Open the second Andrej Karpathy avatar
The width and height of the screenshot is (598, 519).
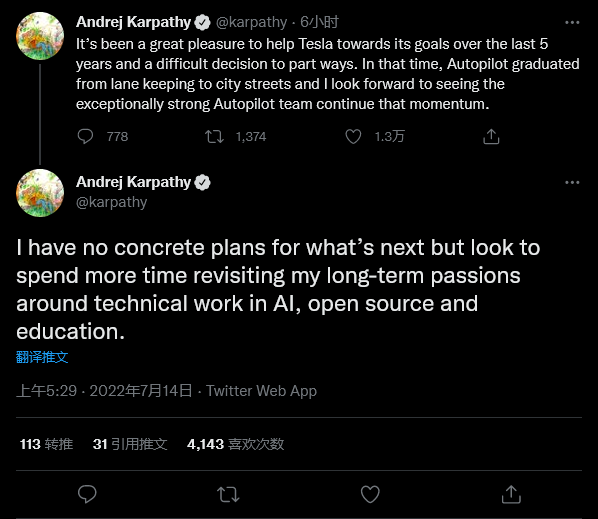click(40, 193)
